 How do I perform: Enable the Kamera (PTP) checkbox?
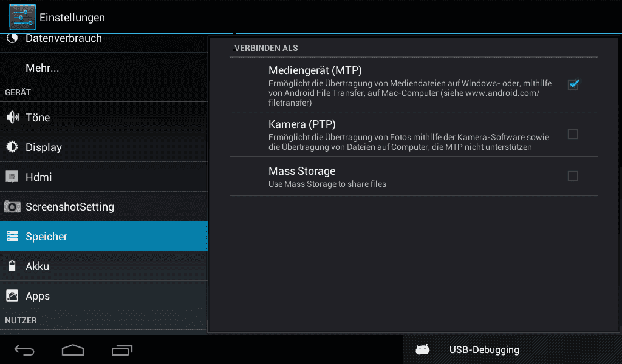(572, 134)
